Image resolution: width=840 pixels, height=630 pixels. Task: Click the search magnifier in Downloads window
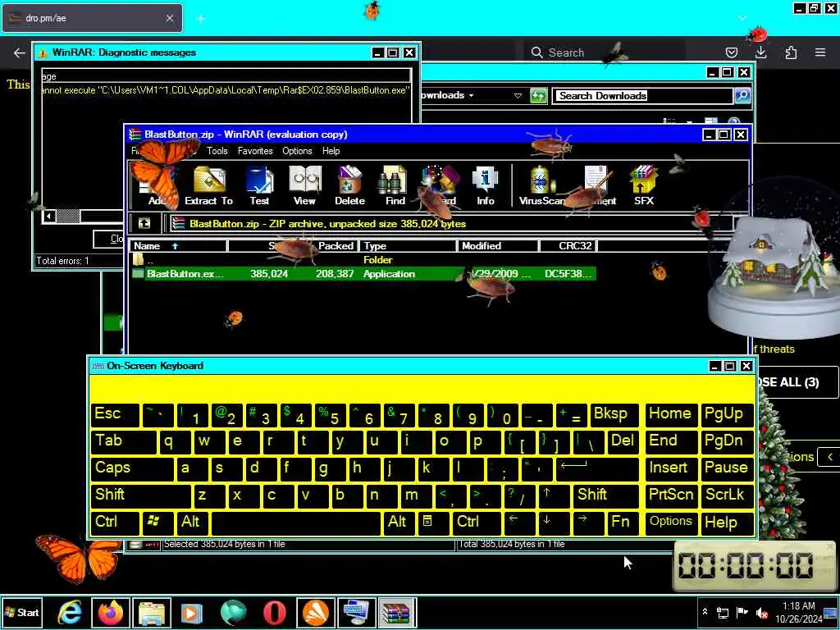(x=742, y=95)
